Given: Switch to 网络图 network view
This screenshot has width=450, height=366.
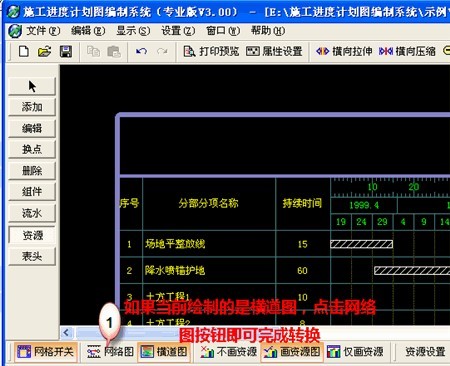Looking at the screenshot, I should pyautogui.click(x=110, y=352).
